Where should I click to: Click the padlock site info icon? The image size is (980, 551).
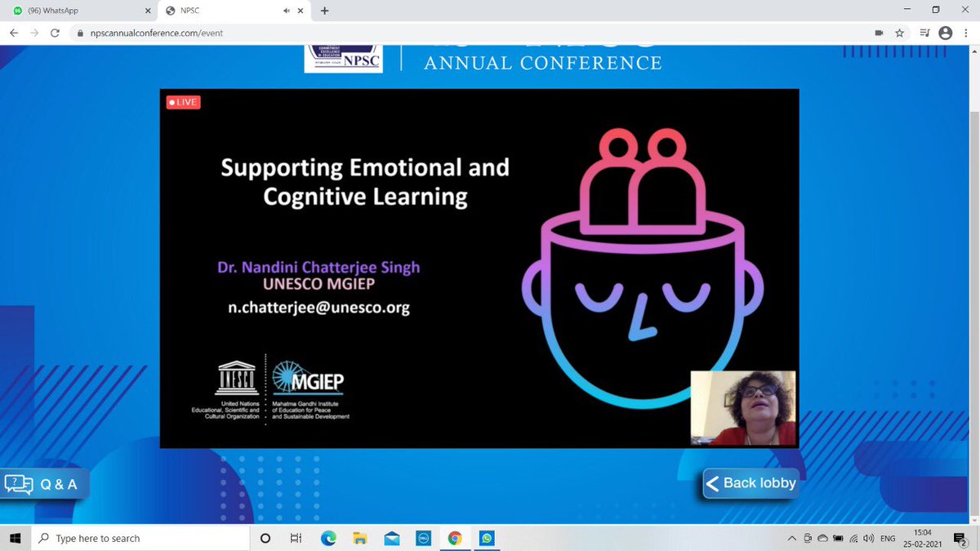point(80,33)
